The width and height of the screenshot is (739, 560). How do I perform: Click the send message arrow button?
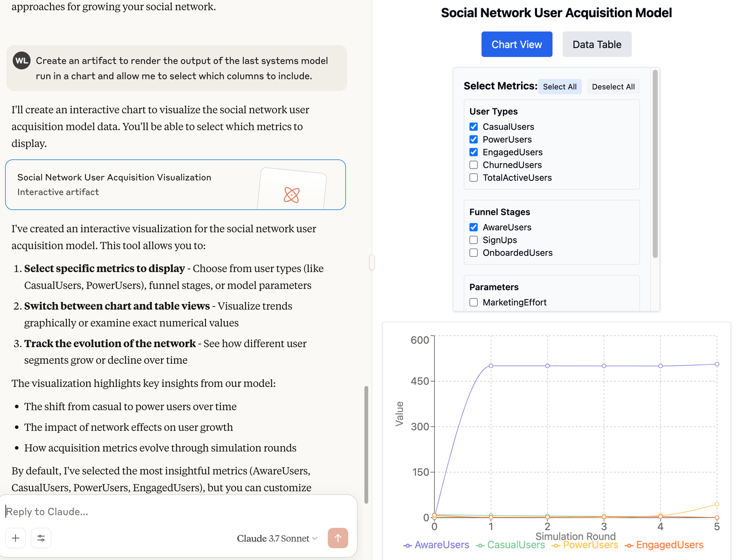coord(338,538)
